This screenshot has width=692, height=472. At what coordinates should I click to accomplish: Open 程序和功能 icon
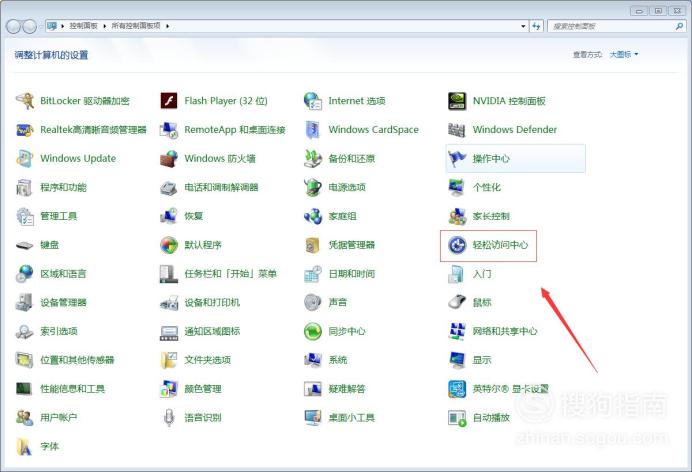pos(25,187)
